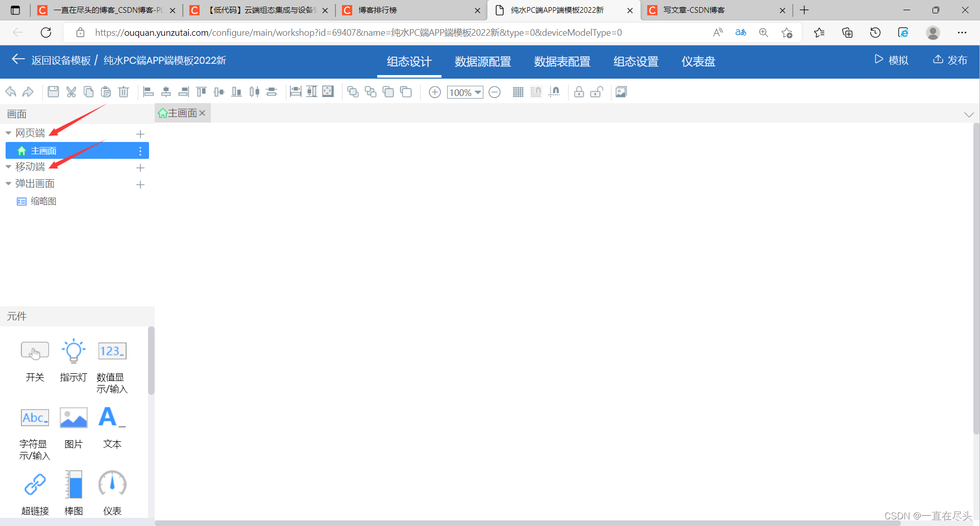980x526 pixels.
Task: Click the undo icon in the toolbar
Action: point(10,92)
